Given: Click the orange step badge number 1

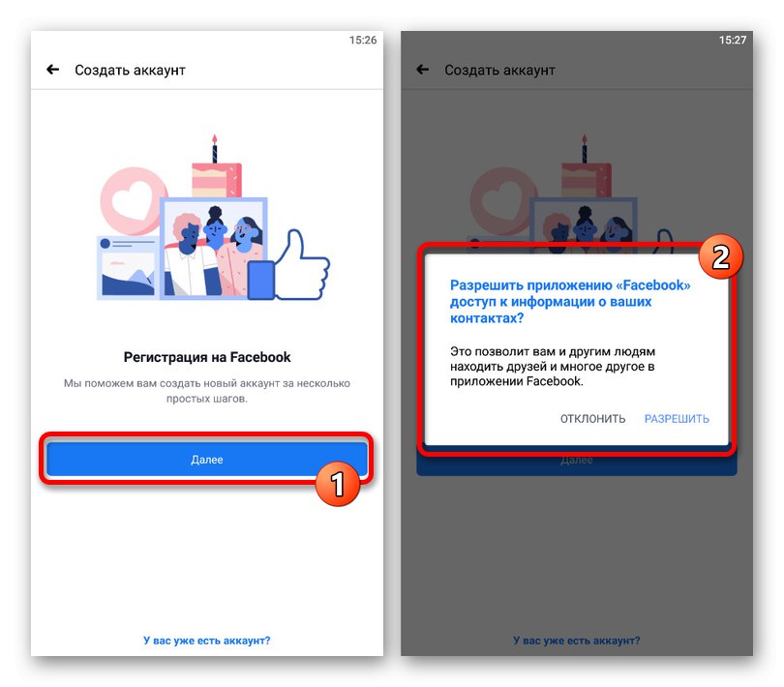Looking at the screenshot, I should pyautogui.click(x=338, y=484).
